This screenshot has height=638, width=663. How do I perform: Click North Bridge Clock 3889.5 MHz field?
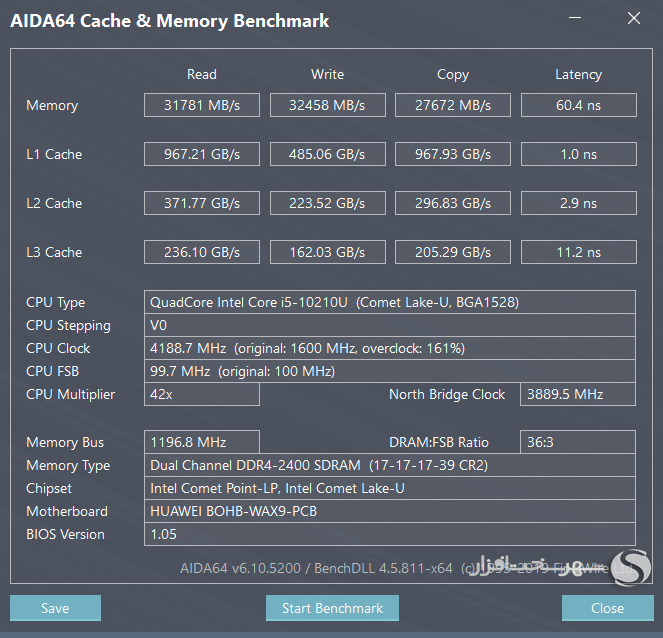(x=578, y=394)
